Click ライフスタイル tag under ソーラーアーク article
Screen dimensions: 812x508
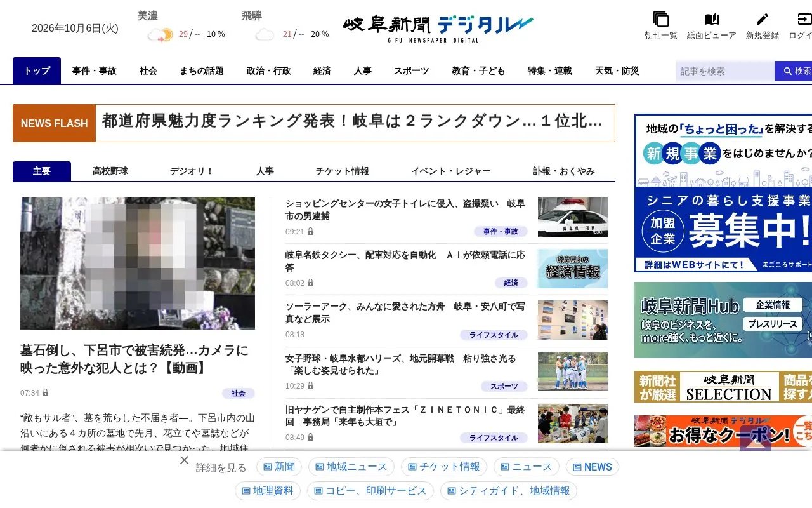[x=494, y=335]
